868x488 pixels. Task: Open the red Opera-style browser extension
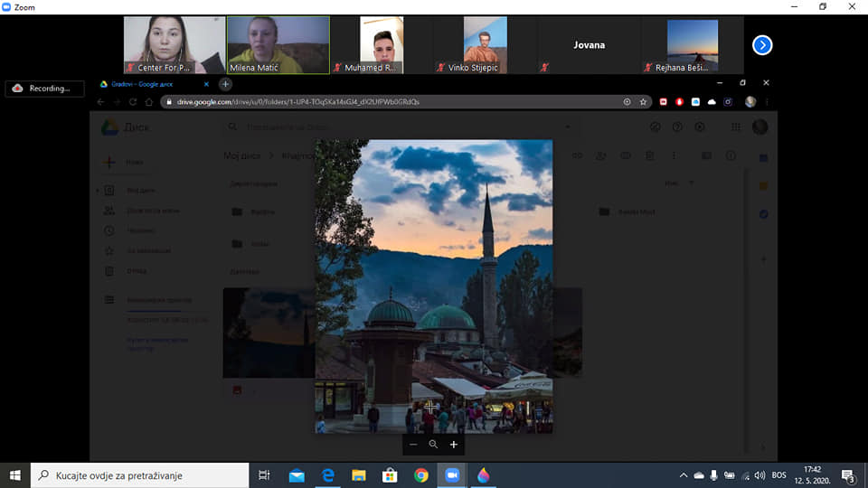[679, 102]
